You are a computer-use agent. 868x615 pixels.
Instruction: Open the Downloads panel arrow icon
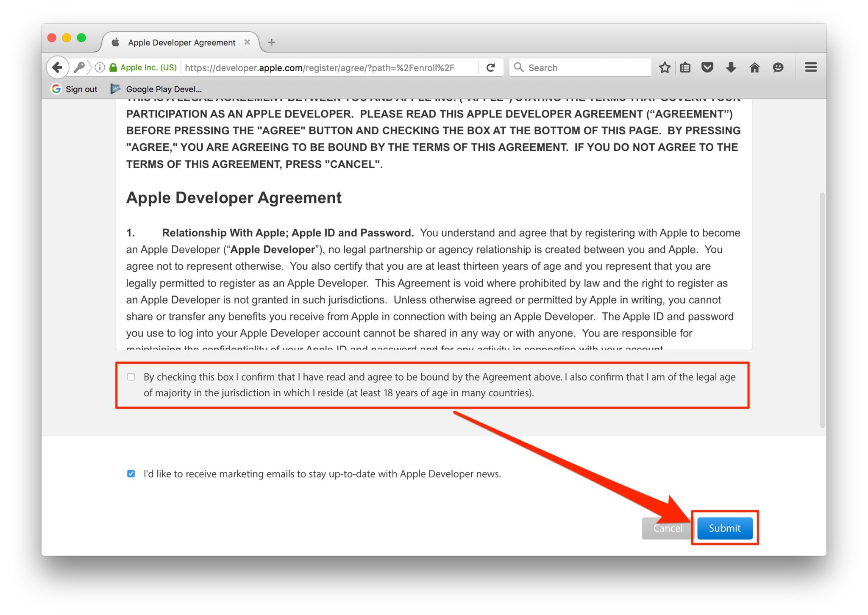point(731,67)
